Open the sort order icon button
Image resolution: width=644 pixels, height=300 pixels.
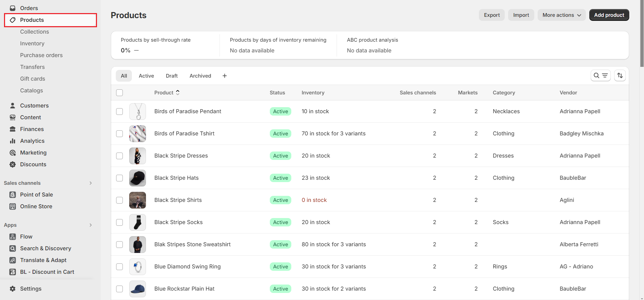[620, 76]
